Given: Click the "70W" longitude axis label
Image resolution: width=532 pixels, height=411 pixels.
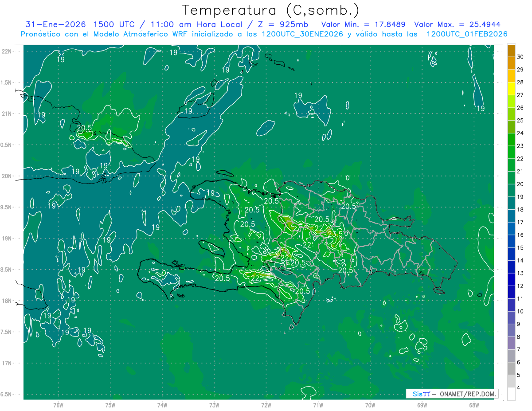Looking at the screenshot, I should click(x=370, y=405).
